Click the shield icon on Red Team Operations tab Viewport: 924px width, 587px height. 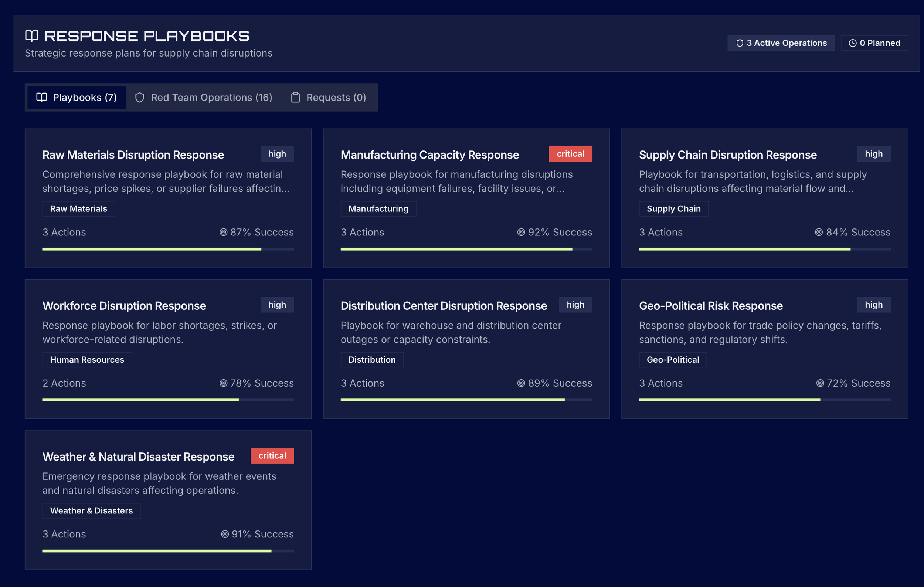[x=140, y=98]
